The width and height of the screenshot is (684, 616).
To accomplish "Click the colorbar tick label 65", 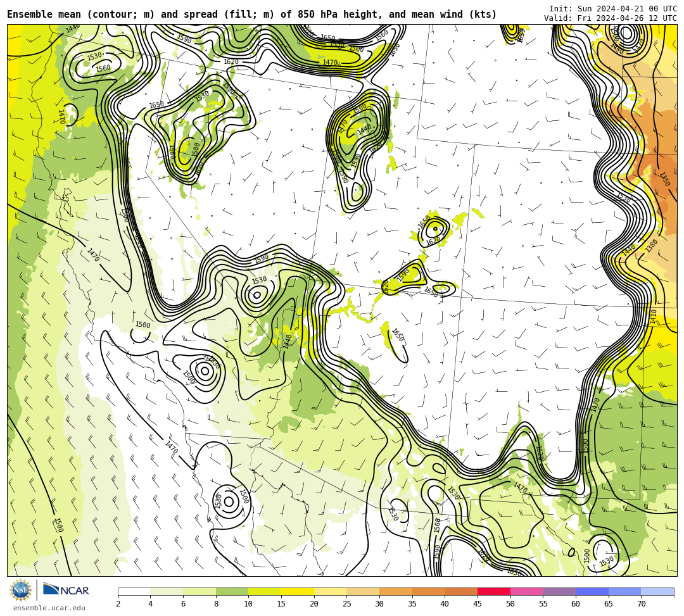I will pos(609,604).
